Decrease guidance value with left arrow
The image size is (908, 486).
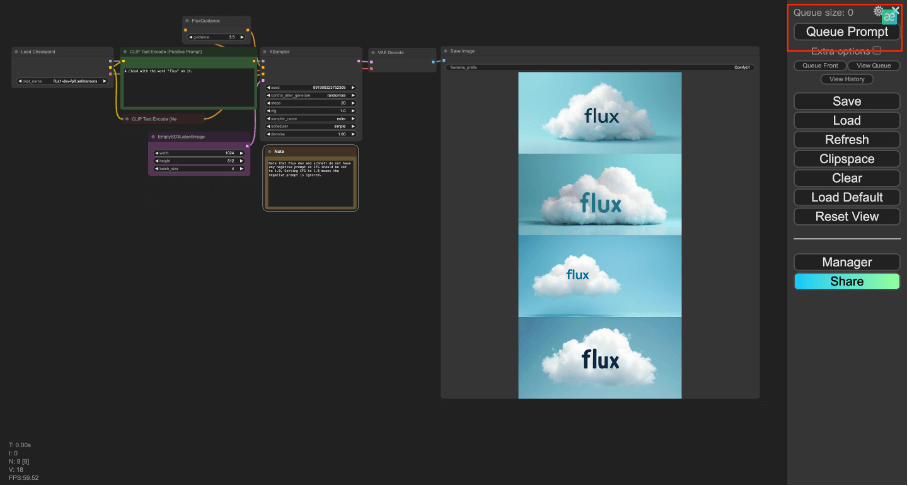[x=191, y=37]
